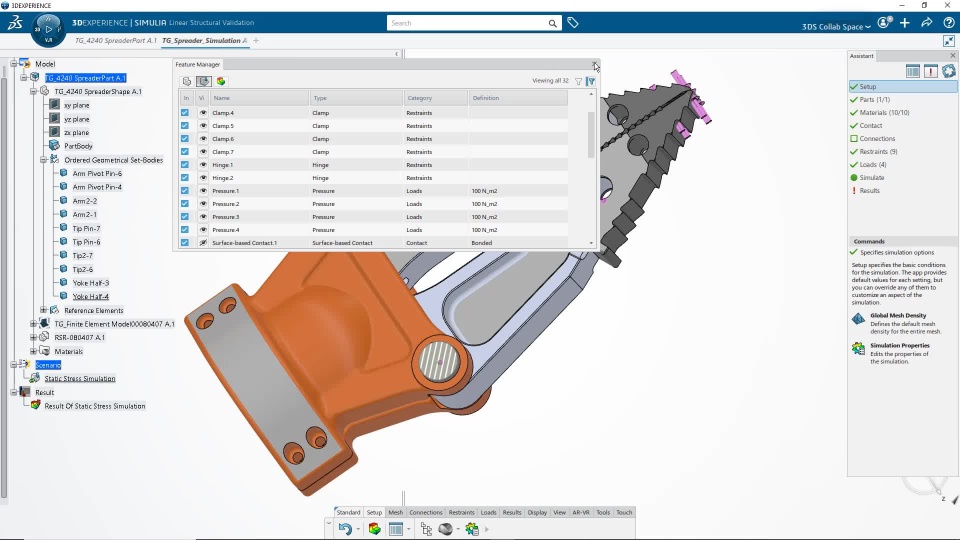Click the Assistant warning panel icon
Screen dimensions: 960x540
click(x=931, y=71)
